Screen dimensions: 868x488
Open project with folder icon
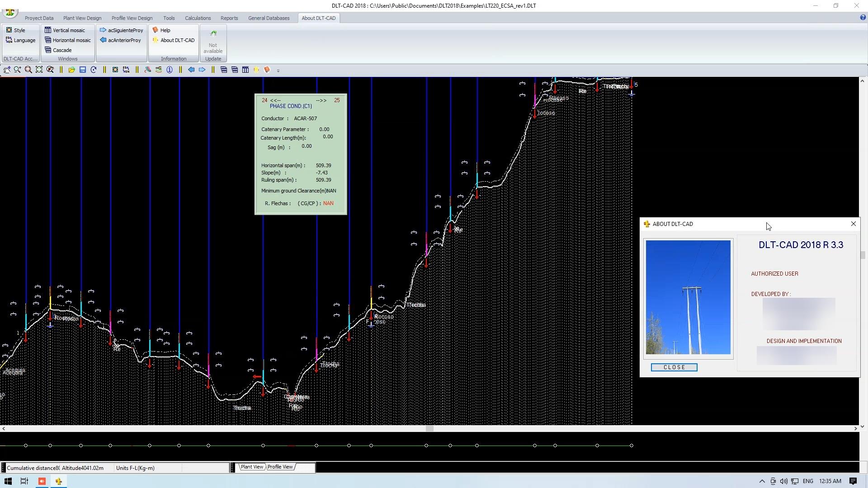point(71,70)
